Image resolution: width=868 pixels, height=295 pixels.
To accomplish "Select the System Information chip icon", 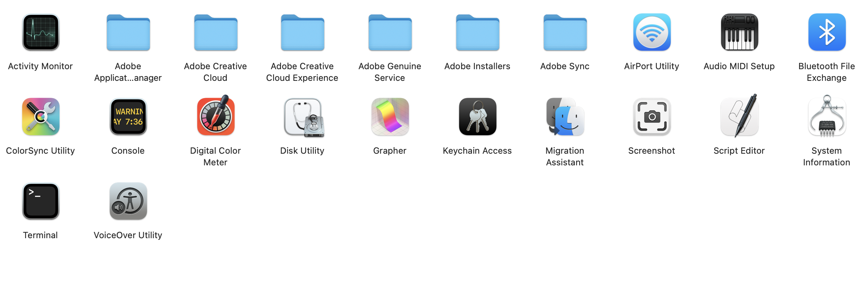I will point(827,116).
